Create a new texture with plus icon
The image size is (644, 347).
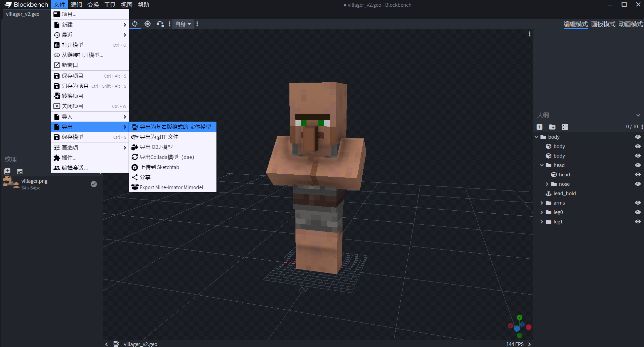7,171
